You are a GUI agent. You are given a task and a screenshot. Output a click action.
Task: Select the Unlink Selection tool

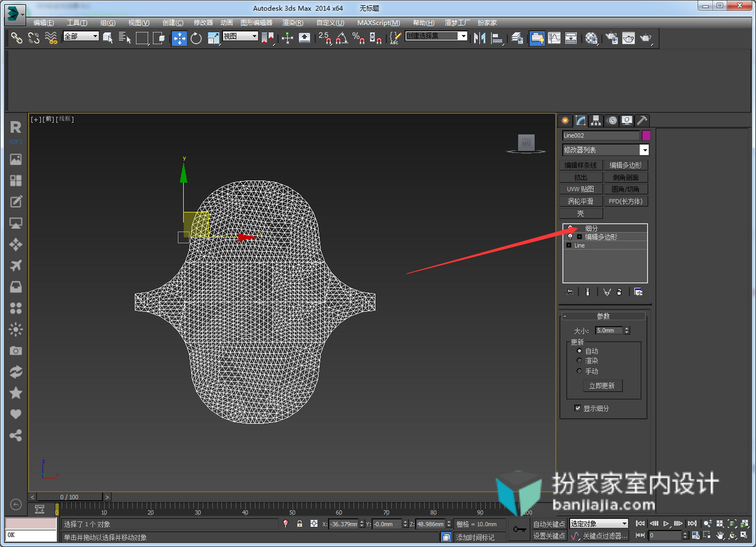[34, 38]
